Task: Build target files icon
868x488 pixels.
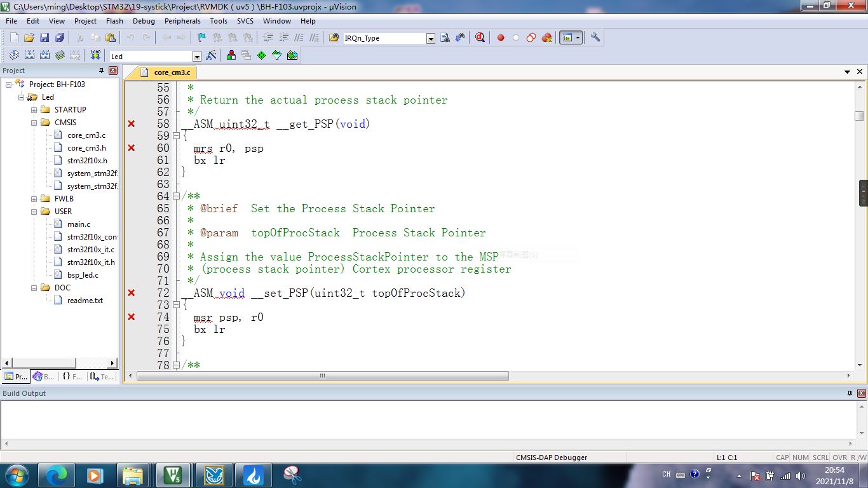Action: (29, 55)
